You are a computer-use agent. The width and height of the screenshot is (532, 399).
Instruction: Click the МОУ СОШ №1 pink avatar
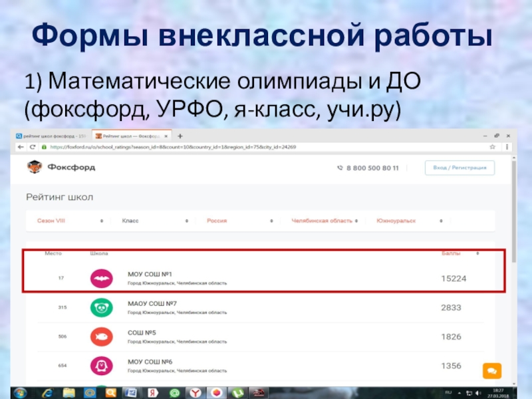(101, 278)
